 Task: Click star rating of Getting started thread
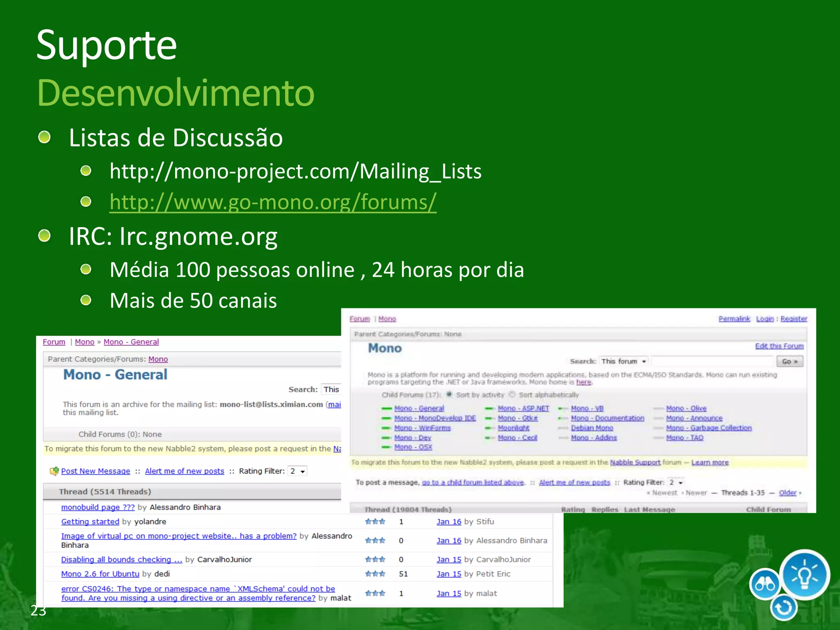[375, 522]
